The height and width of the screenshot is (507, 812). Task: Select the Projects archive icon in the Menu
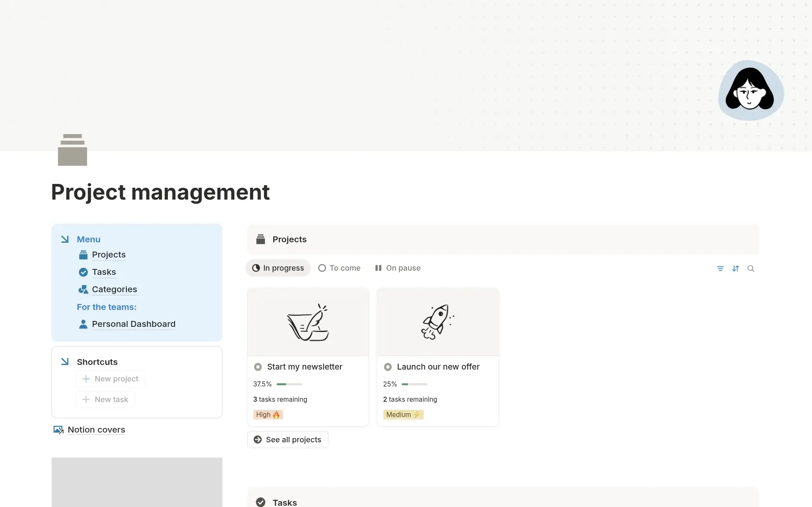tap(83, 255)
